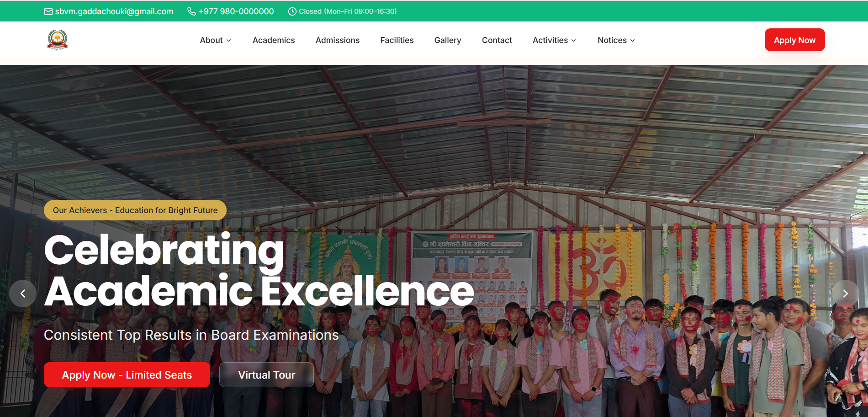Click the school email address link

114,11
